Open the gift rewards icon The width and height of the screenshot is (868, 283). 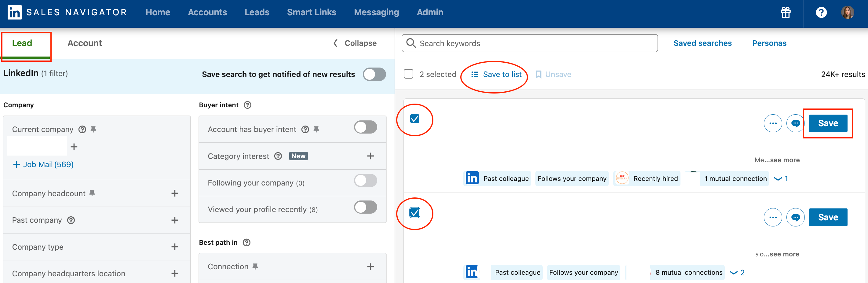(786, 13)
